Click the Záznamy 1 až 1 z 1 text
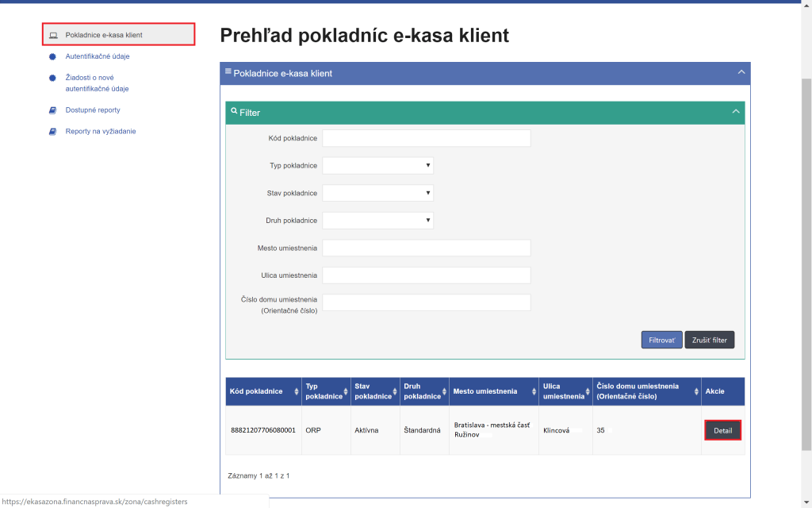Viewport: 812px width, 508px height. pyautogui.click(x=259, y=475)
